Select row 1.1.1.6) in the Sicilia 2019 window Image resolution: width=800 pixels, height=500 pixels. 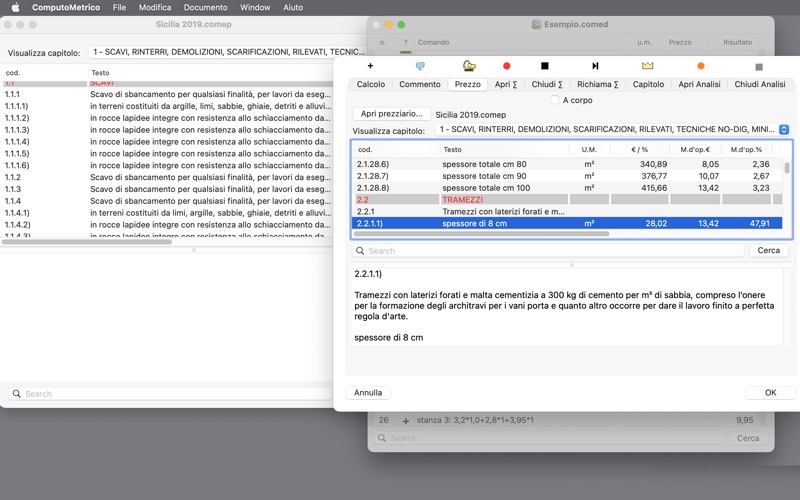[x=167, y=165]
